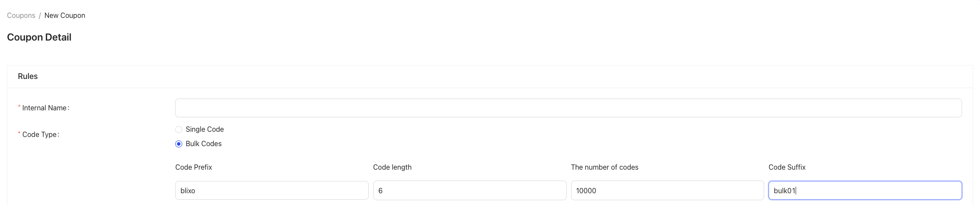Click the "The number of codes" label
The image size is (980, 205).
pyautogui.click(x=604, y=167)
